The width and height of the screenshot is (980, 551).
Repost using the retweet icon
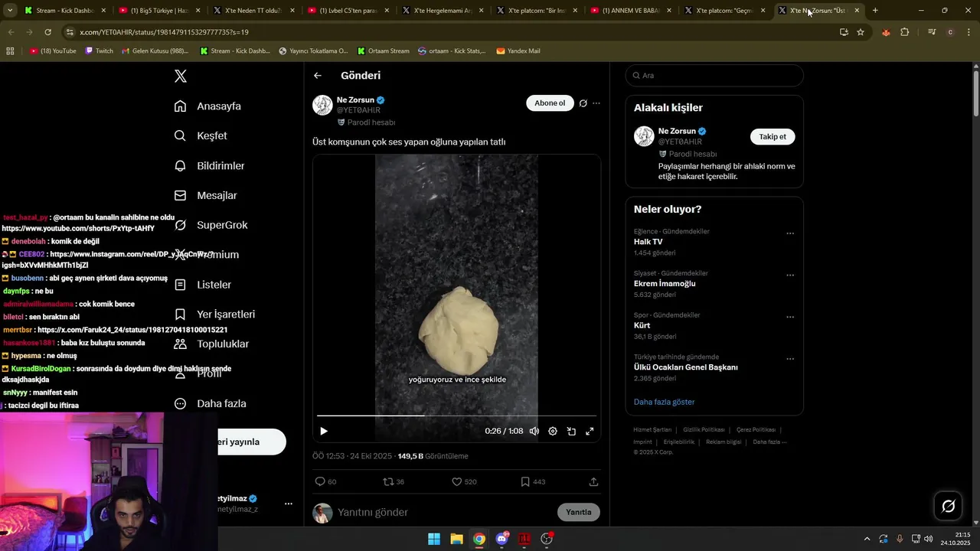(388, 482)
